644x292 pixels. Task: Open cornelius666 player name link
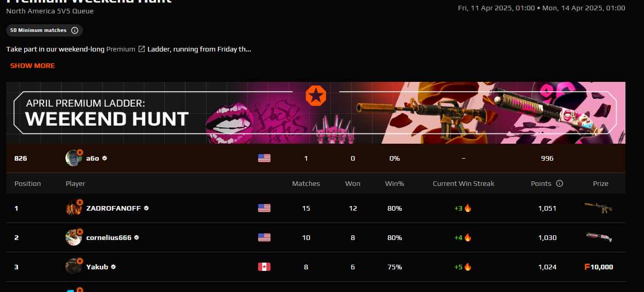(x=109, y=237)
